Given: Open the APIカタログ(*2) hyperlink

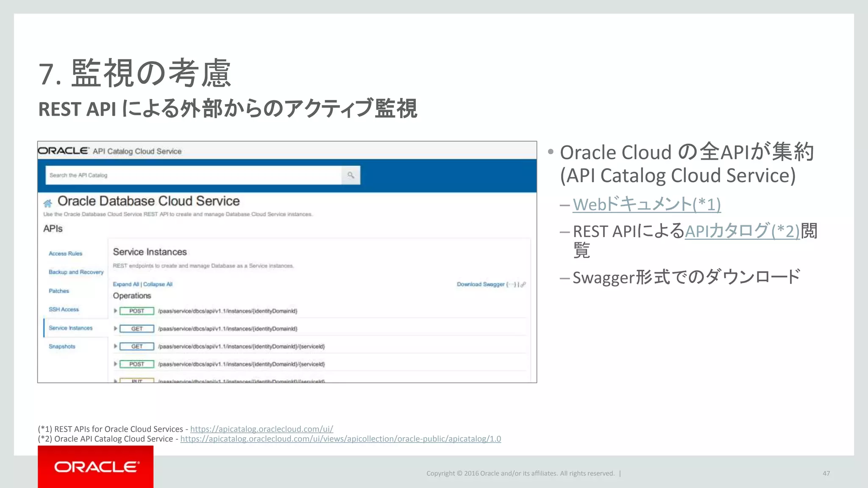Looking at the screenshot, I should coord(742,231).
